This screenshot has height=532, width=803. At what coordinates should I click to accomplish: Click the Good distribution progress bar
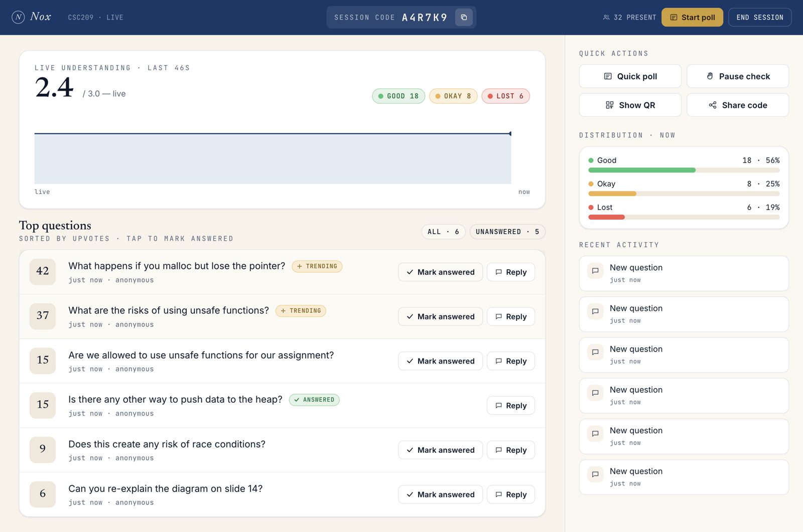click(684, 170)
